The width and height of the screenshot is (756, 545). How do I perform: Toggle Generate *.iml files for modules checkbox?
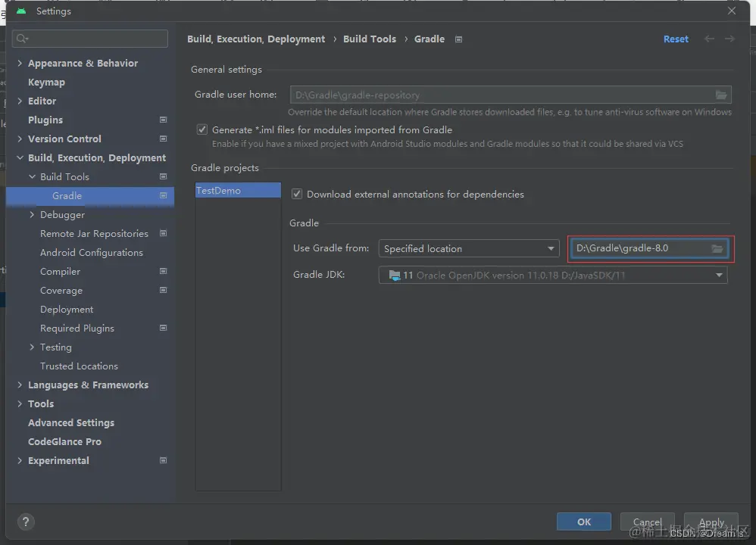202,129
